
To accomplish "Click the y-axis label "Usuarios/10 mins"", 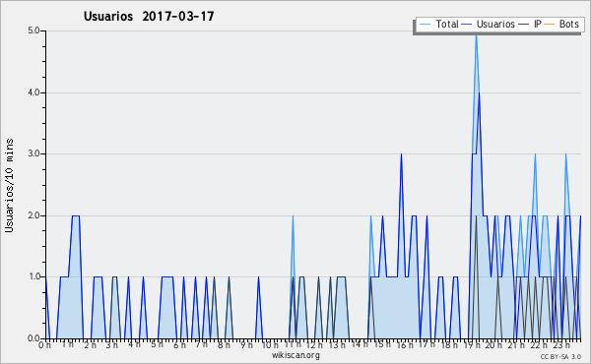I will pyautogui.click(x=9, y=186).
